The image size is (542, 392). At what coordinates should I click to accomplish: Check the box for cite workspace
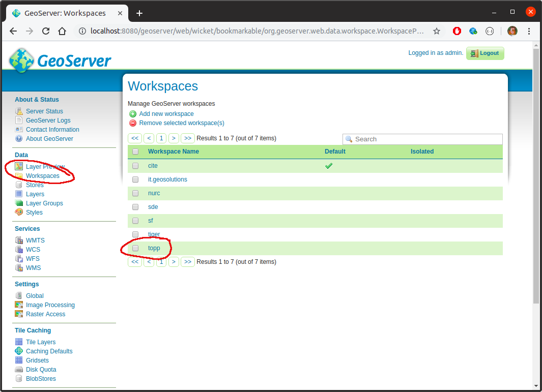pyautogui.click(x=135, y=166)
